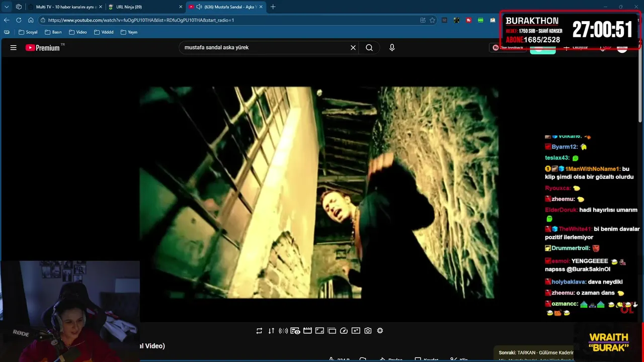Take a video screenshot with camera icon
Image resolution: width=644 pixels, height=362 pixels.
368,331
